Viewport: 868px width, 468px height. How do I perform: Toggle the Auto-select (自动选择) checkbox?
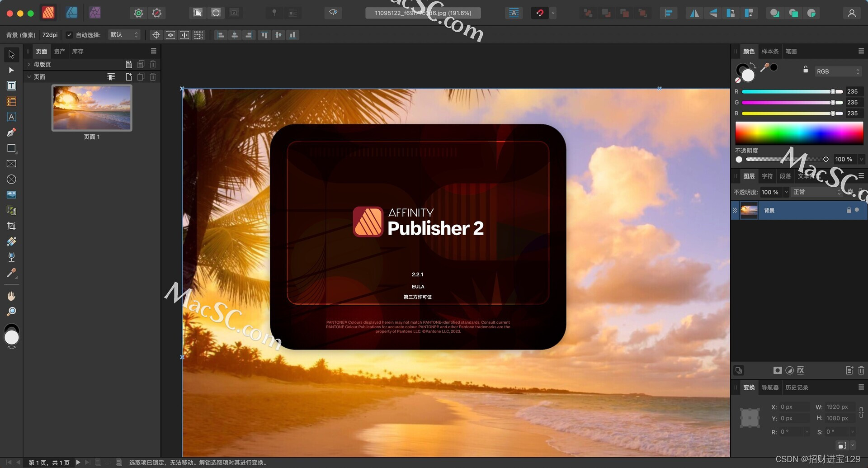69,35
